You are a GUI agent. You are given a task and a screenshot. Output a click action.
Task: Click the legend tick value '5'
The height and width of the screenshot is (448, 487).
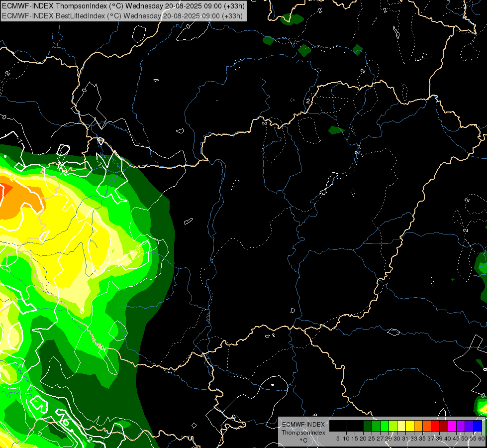(x=338, y=439)
